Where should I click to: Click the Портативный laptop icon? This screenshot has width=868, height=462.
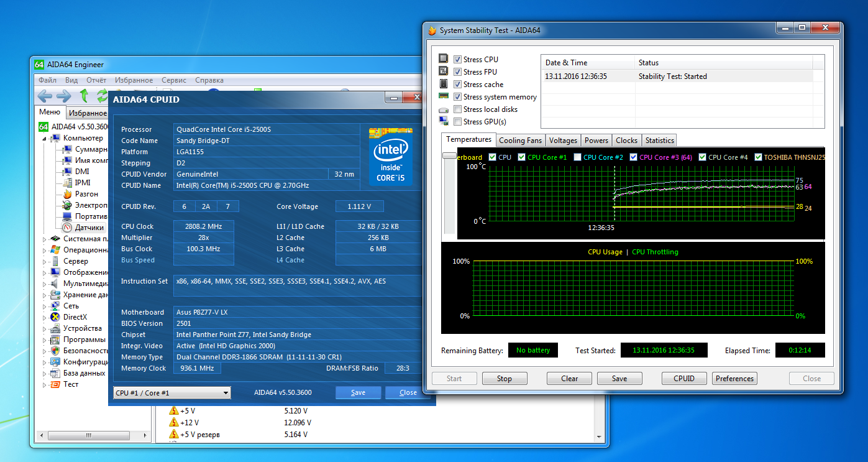tap(68, 216)
